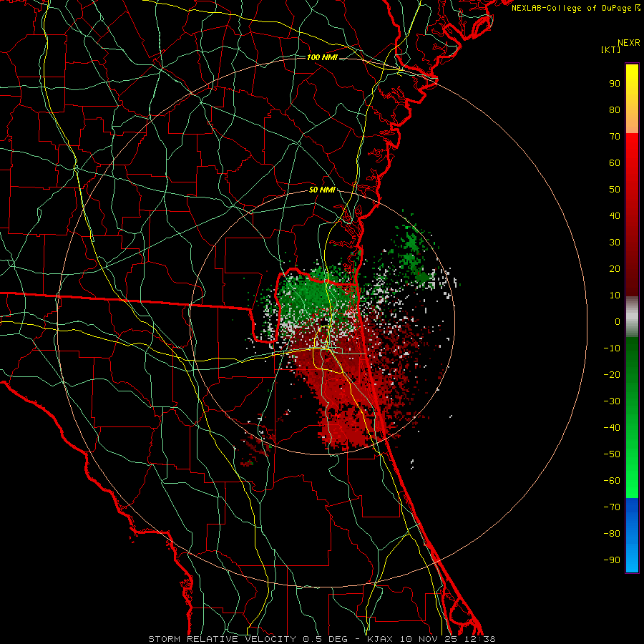
Task: Click the 10 value on the color scale
Action: pos(615,296)
